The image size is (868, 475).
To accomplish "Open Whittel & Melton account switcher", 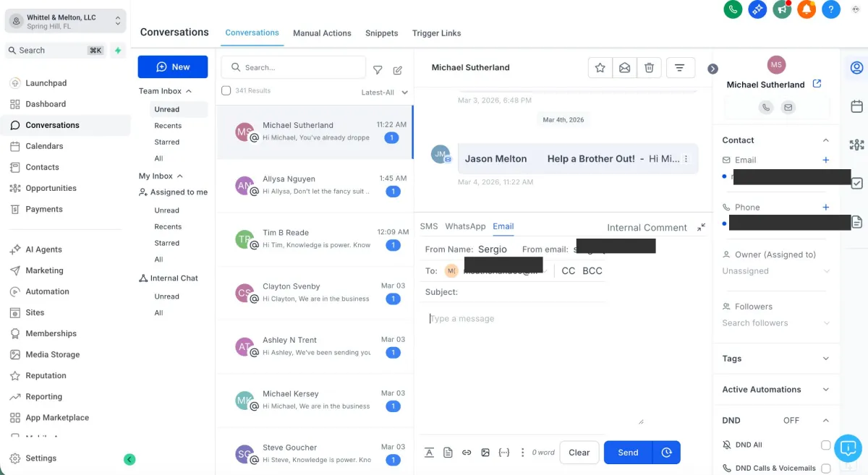I will pos(66,22).
